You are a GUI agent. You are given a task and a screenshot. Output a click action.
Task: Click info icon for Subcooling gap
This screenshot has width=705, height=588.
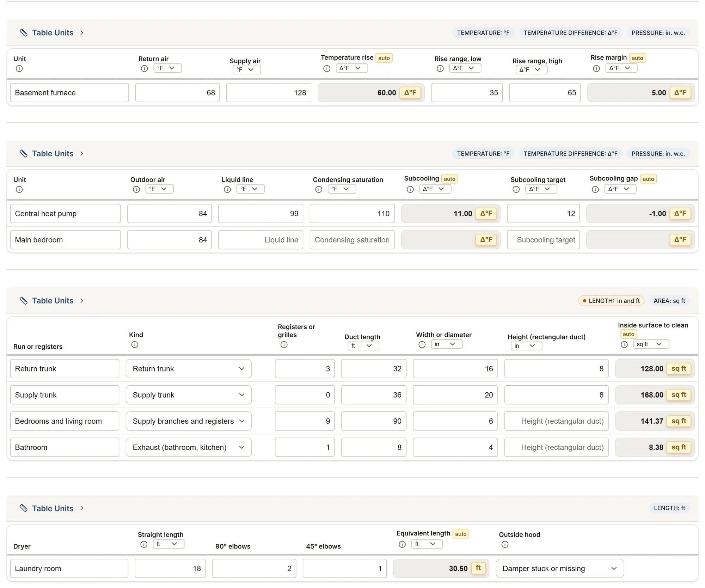[595, 190]
